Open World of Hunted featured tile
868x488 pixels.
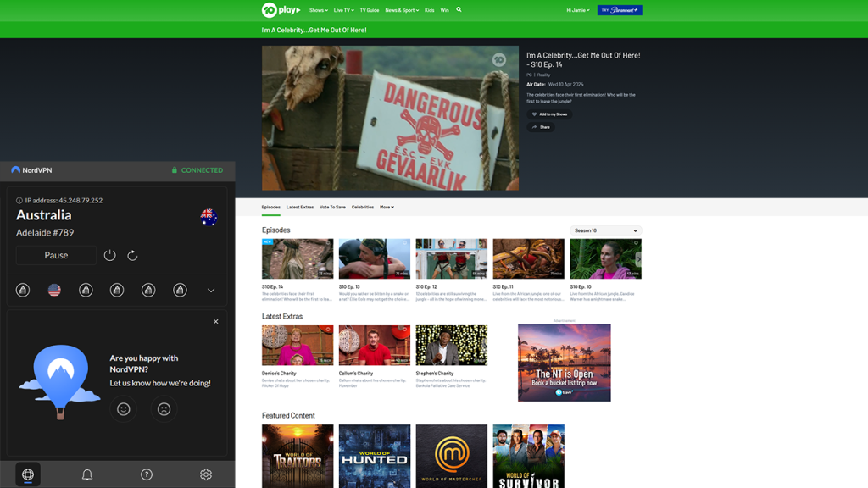pyautogui.click(x=374, y=457)
